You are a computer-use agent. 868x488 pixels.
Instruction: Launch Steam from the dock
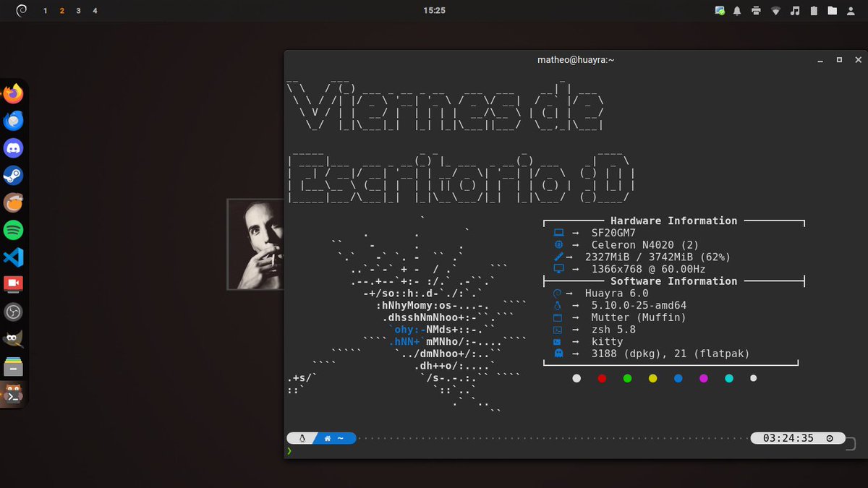tap(13, 176)
